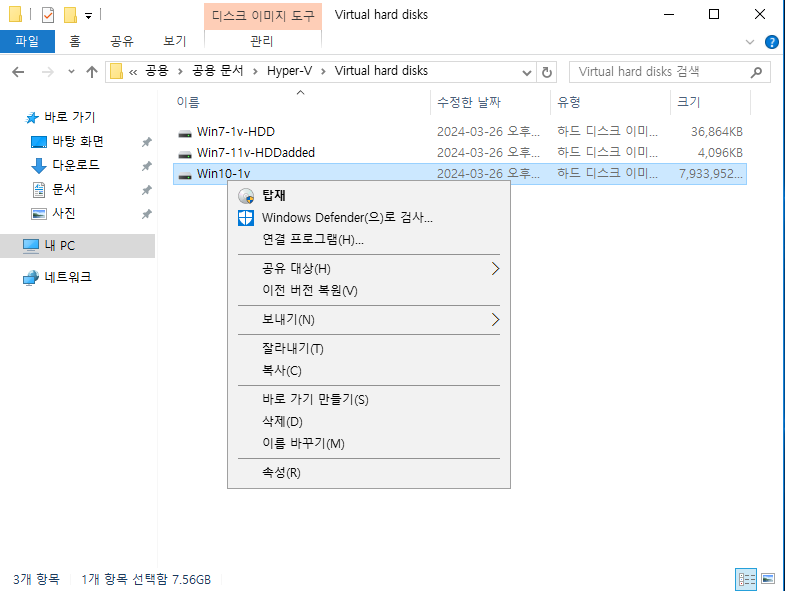785x591 pixels.
Task: Choose 잘라내기(T) in context menu
Action: click(369, 349)
